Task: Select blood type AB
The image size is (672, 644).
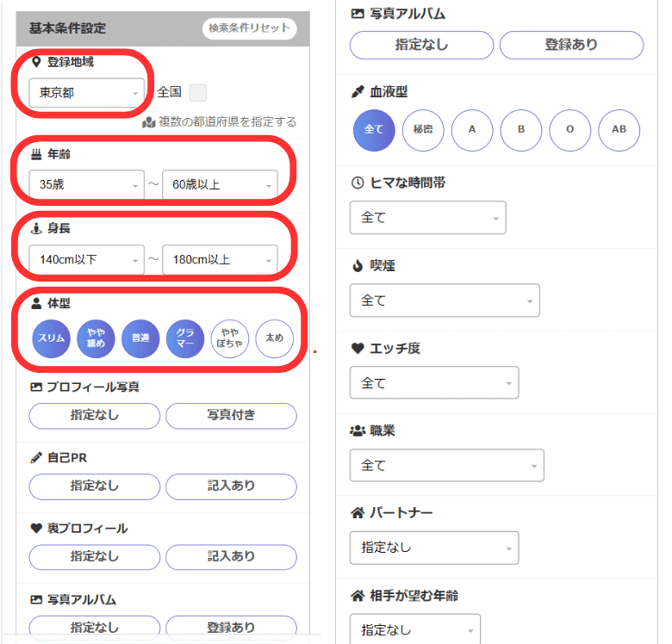Action: [x=619, y=131]
